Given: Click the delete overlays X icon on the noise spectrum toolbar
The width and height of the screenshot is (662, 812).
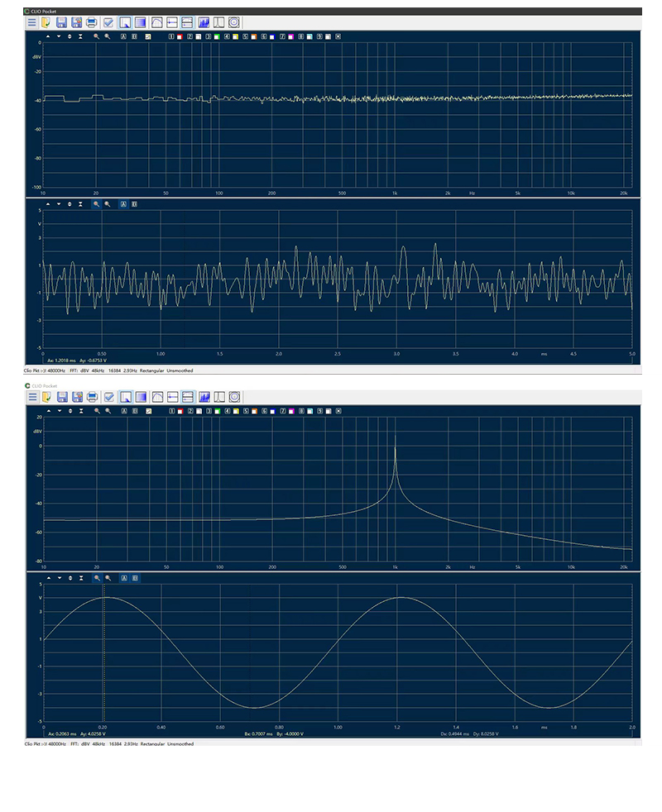Looking at the screenshot, I should pyautogui.click(x=338, y=36).
